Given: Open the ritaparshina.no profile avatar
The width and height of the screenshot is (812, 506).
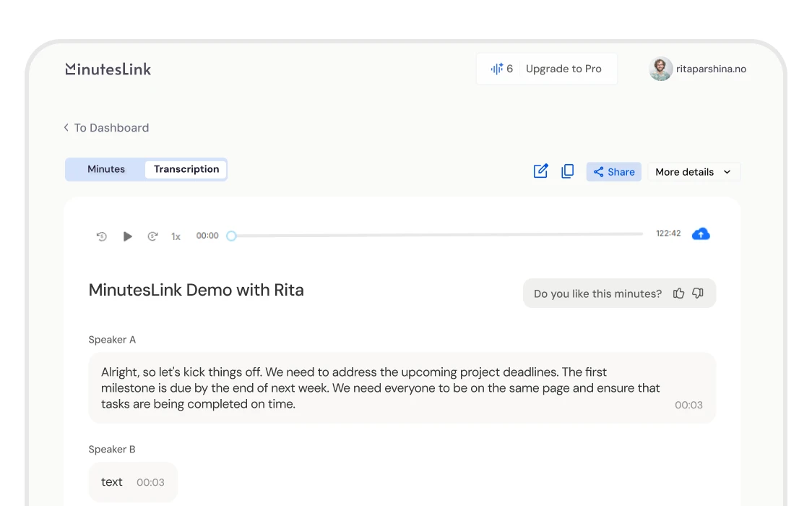Looking at the screenshot, I should pyautogui.click(x=660, y=69).
